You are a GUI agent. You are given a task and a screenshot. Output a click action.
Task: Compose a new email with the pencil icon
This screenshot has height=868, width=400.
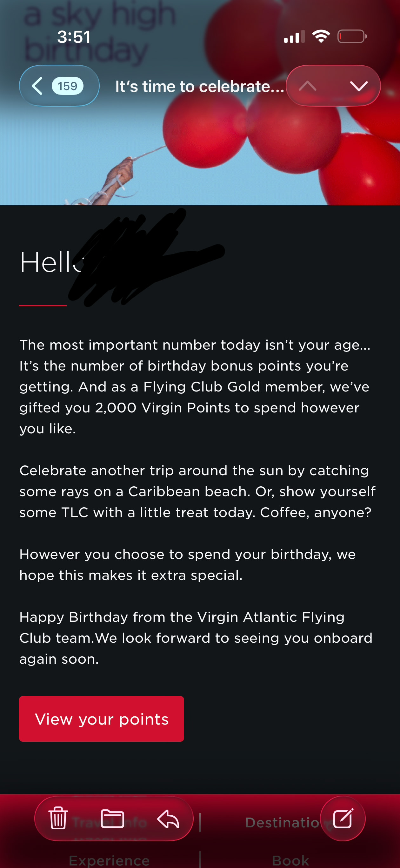[343, 818]
